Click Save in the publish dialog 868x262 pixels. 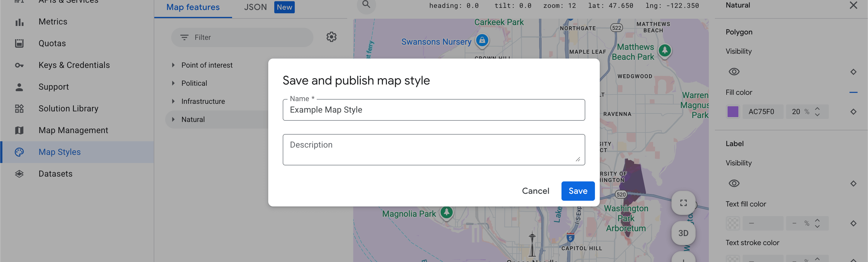tap(578, 191)
